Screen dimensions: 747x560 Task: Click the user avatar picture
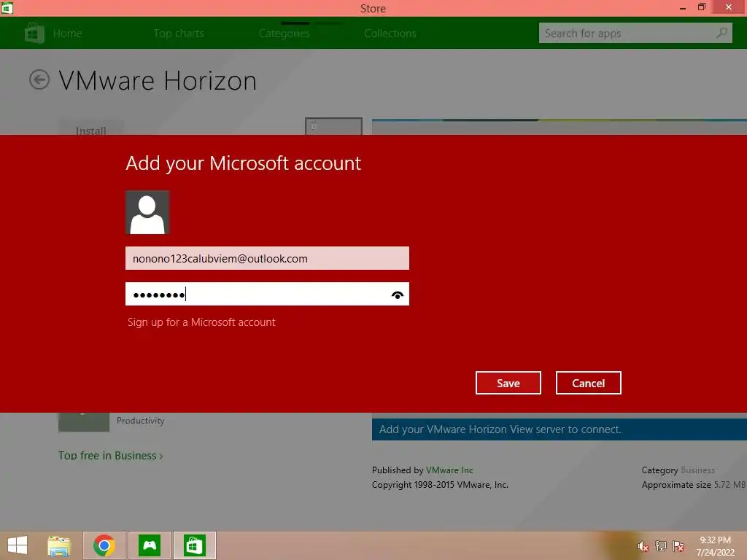147,212
